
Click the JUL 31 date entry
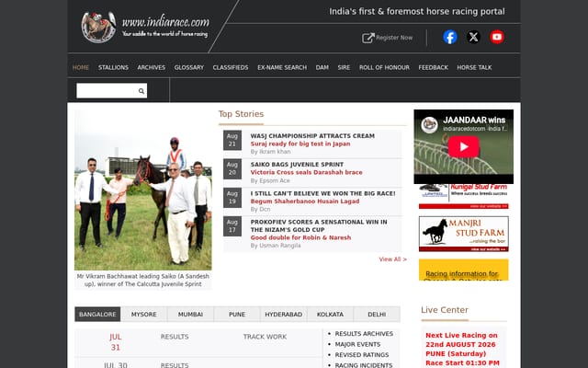(x=116, y=342)
